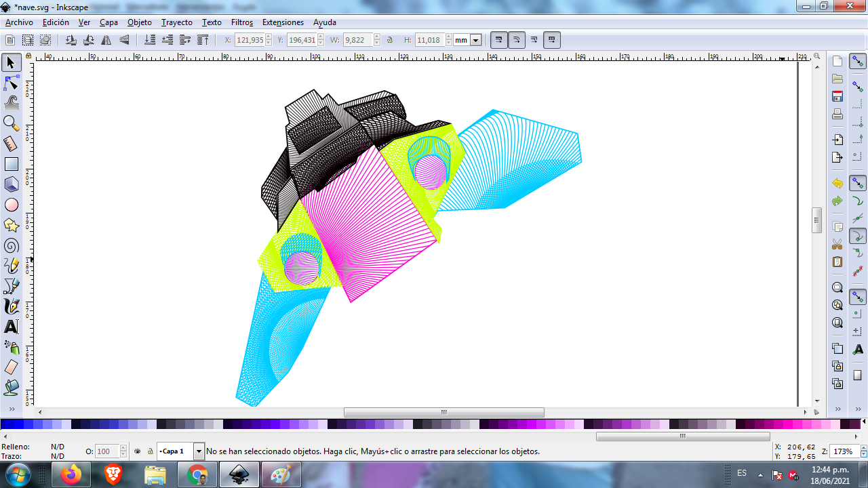Select the Ellipse circle tool
The width and height of the screenshot is (868, 488).
coord(11,205)
